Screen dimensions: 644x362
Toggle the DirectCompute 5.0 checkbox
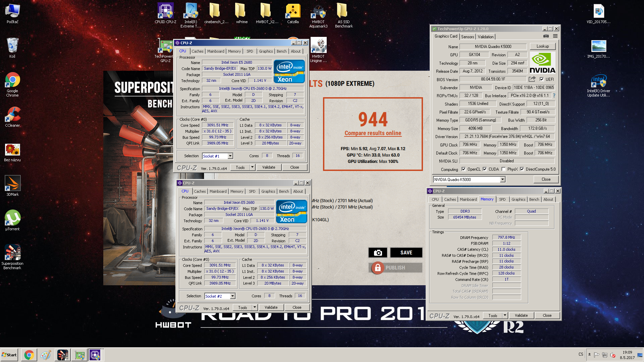522,169
